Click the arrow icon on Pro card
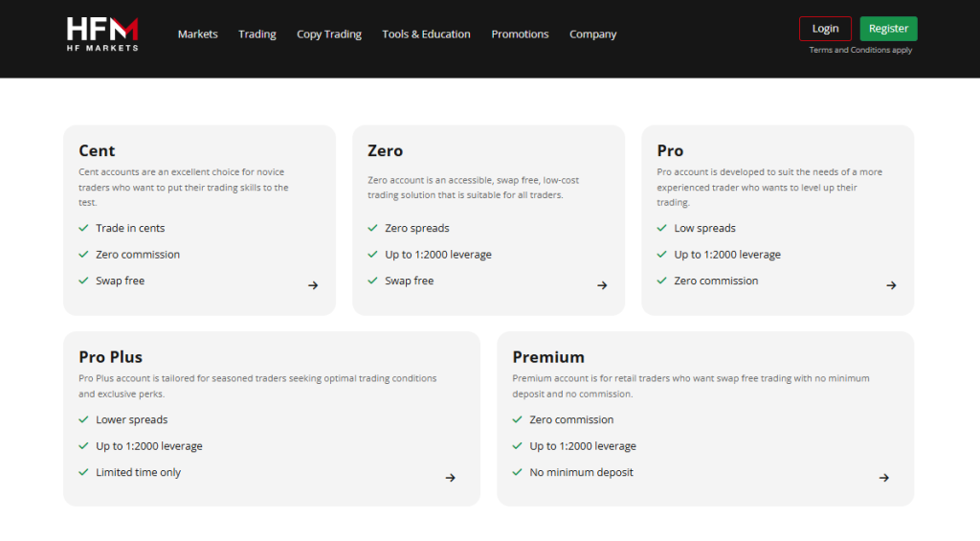This screenshot has height=541, width=980. (x=891, y=285)
